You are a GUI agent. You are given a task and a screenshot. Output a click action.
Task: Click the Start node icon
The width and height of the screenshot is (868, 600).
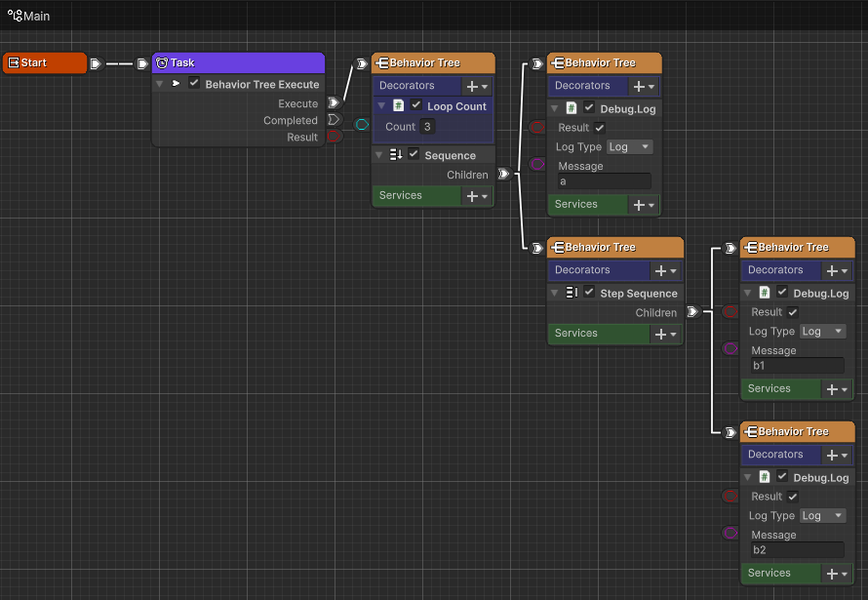(x=14, y=62)
